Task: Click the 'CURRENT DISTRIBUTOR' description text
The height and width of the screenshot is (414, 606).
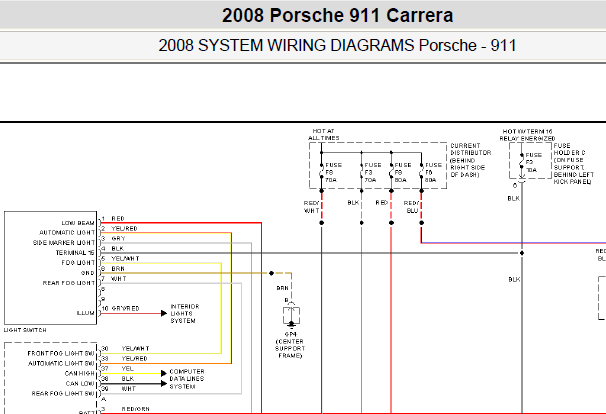Action: [471, 160]
